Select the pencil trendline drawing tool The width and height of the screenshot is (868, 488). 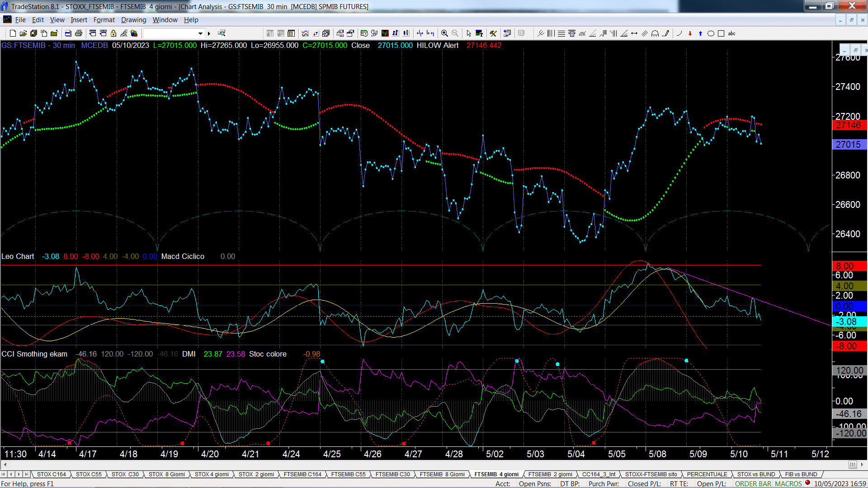665,33
